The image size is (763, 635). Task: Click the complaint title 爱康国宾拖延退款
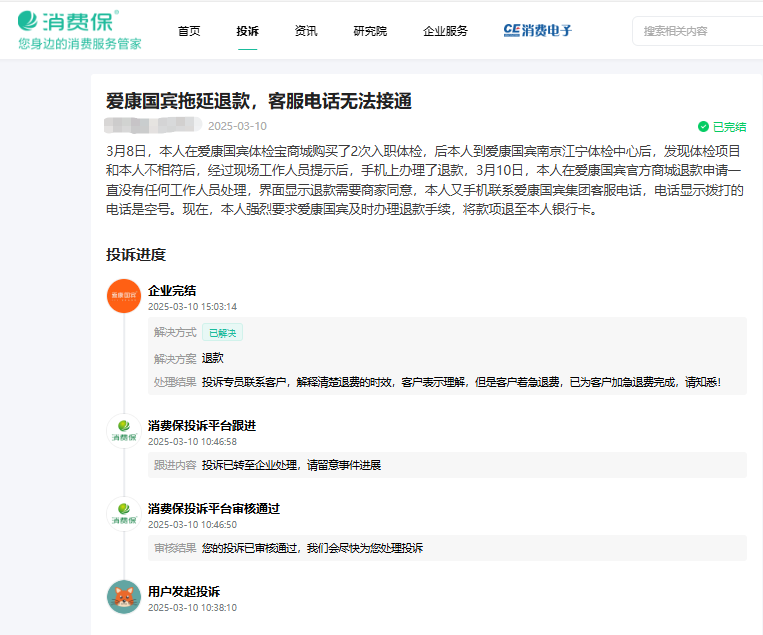coord(258,101)
